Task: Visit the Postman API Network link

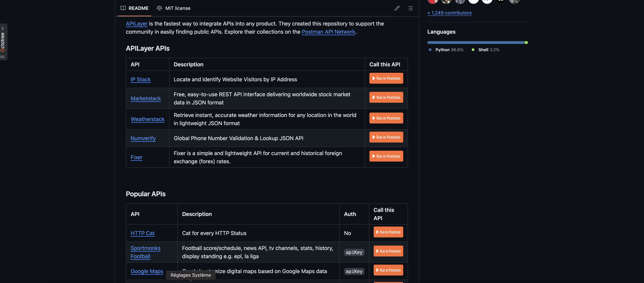Action: coord(328,32)
